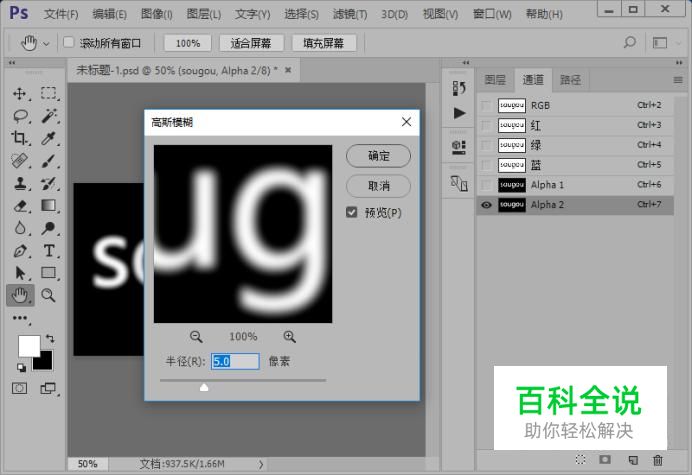This screenshot has width=692, height=475.
Task: Select the Pen tool
Action: point(19,251)
